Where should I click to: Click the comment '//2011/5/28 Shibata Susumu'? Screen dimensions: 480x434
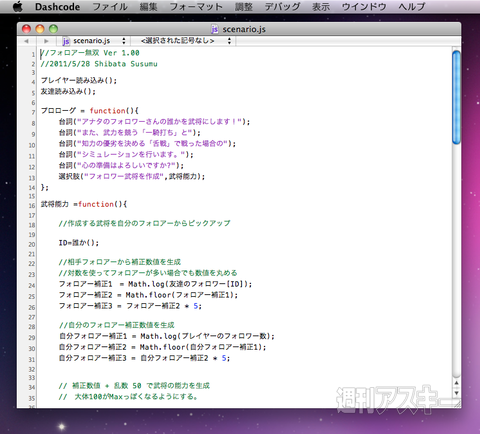[99, 64]
